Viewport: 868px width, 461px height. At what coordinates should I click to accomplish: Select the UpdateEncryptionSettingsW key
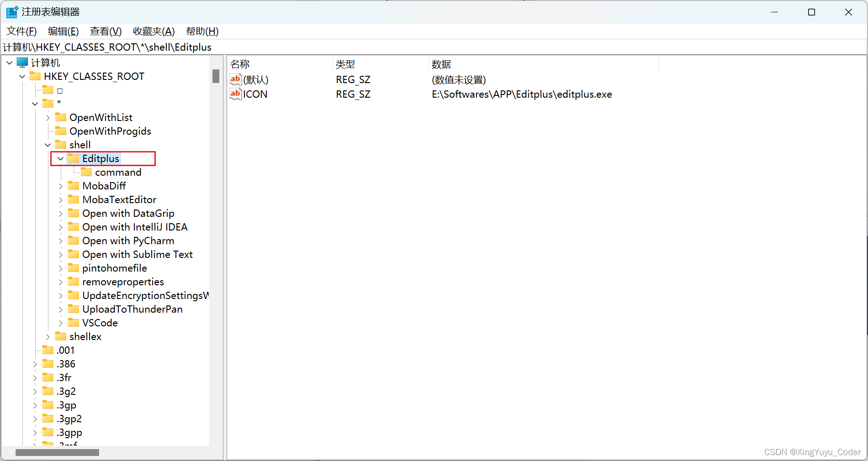145,296
